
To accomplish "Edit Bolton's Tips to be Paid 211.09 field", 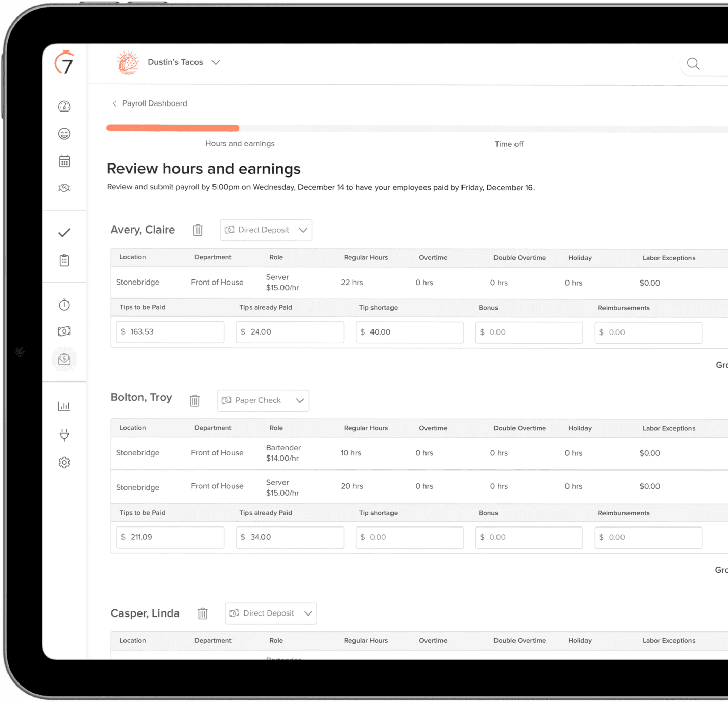I will (x=170, y=537).
